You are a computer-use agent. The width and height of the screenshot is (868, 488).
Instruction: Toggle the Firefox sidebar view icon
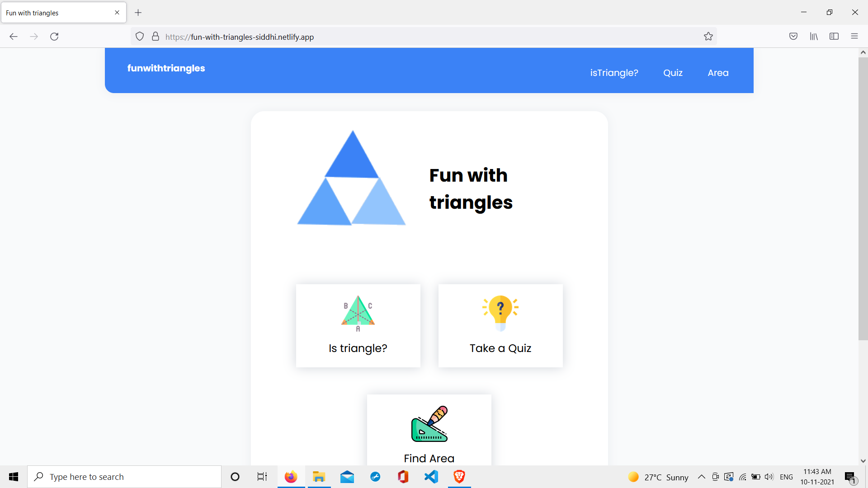pos(834,37)
